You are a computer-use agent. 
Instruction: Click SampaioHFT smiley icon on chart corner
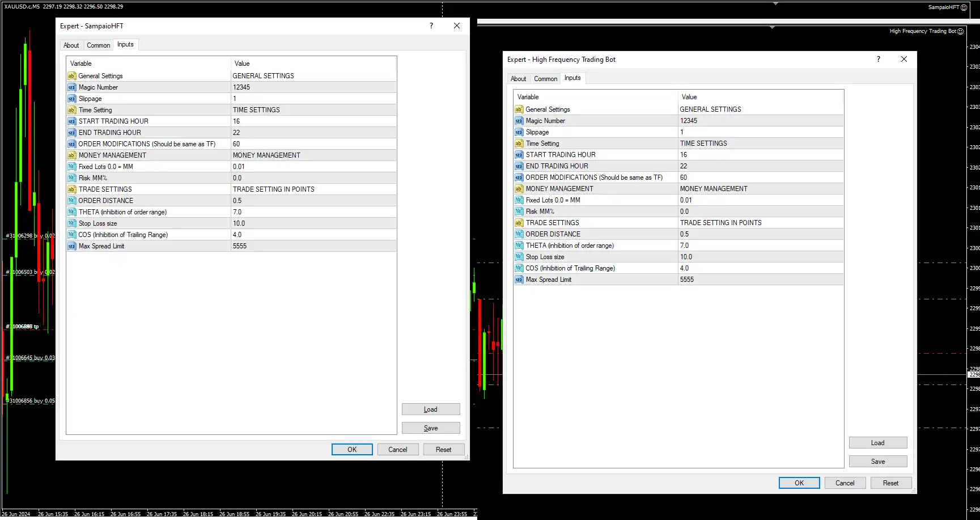coord(964,7)
